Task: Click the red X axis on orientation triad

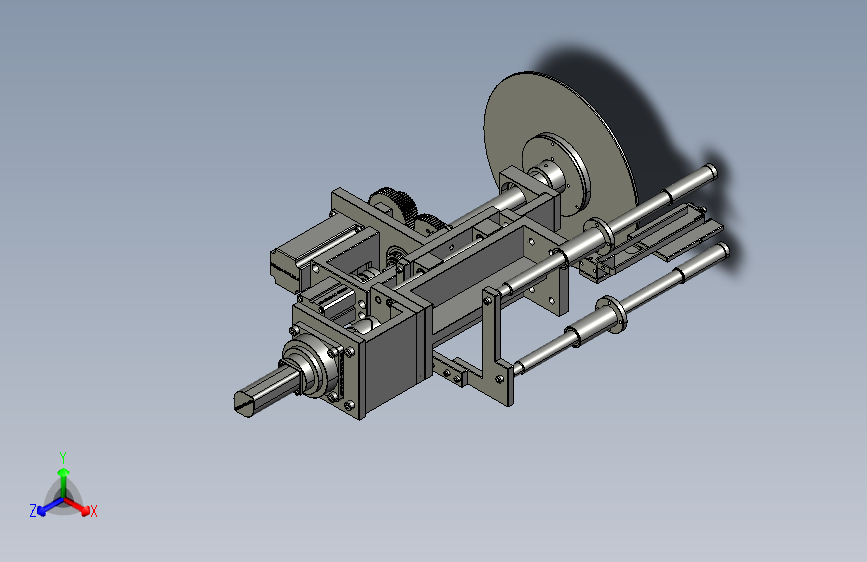Action: tap(77, 506)
